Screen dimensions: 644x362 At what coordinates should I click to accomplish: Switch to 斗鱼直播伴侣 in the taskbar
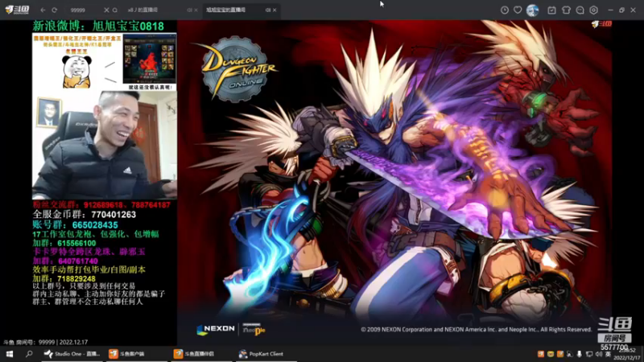click(200, 354)
